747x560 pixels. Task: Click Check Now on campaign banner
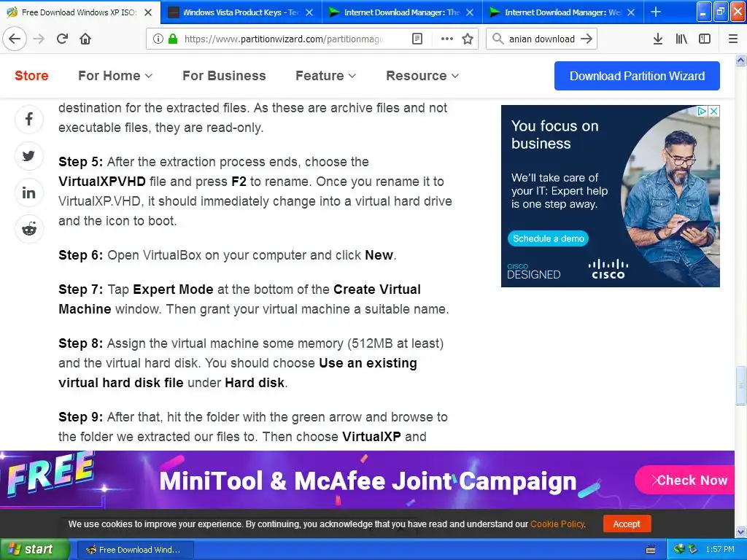click(x=685, y=480)
